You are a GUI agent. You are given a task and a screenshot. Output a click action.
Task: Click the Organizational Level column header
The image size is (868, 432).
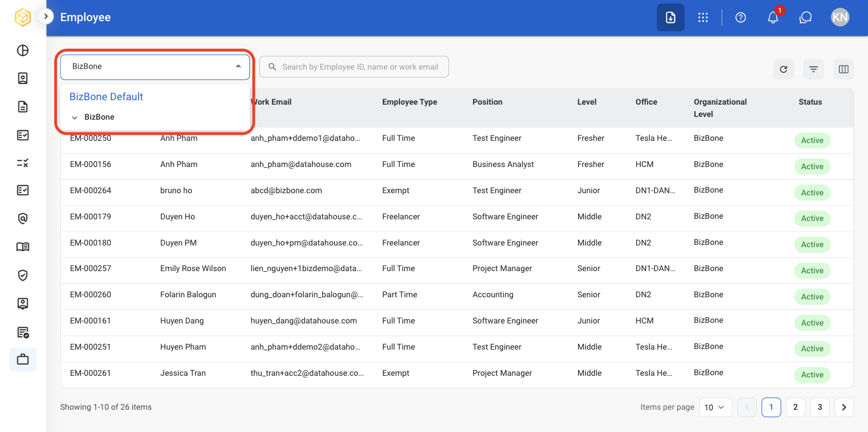click(720, 108)
